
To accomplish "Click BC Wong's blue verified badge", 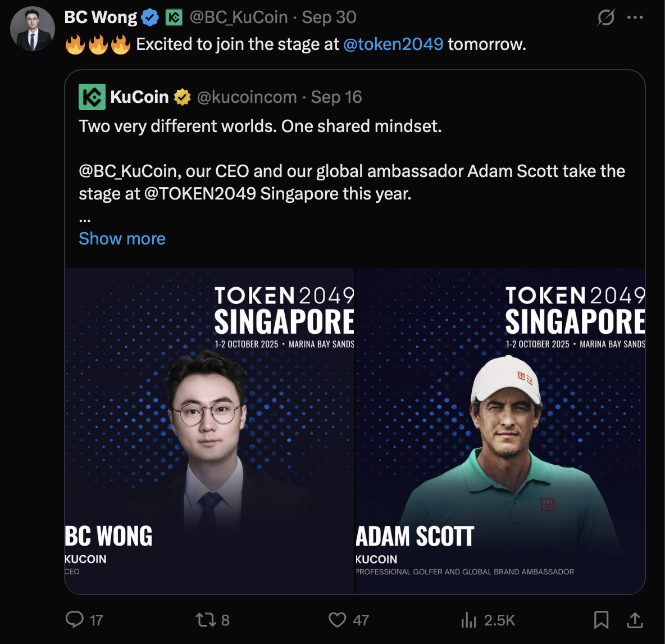I will click(150, 18).
